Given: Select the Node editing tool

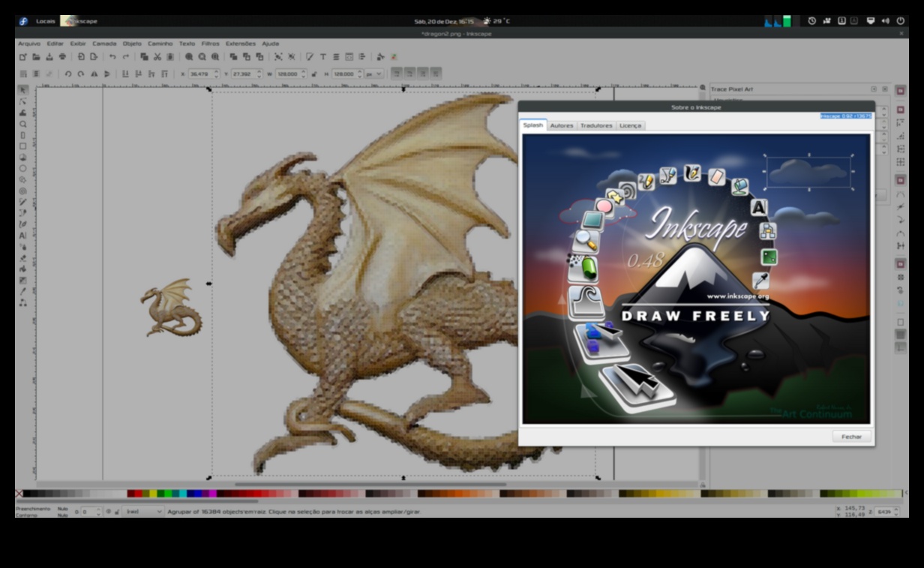Looking at the screenshot, I should pyautogui.click(x=22, y=101).
